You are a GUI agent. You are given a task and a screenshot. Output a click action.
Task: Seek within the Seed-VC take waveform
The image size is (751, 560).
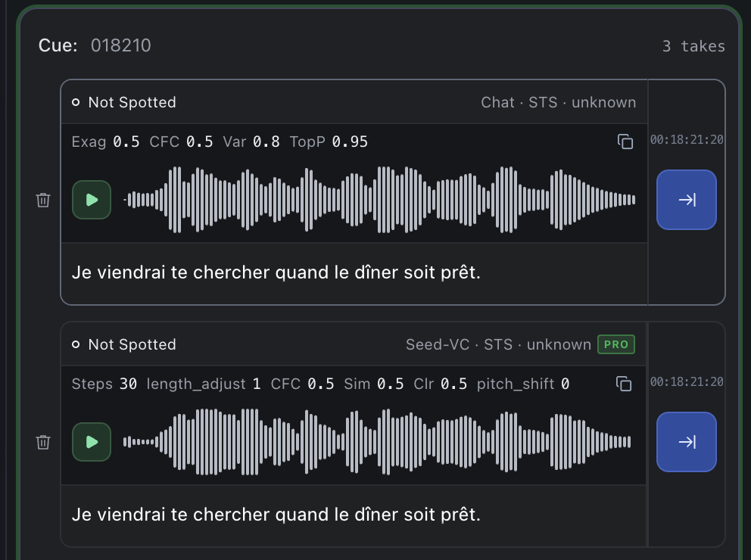click(x=377, y=442)
